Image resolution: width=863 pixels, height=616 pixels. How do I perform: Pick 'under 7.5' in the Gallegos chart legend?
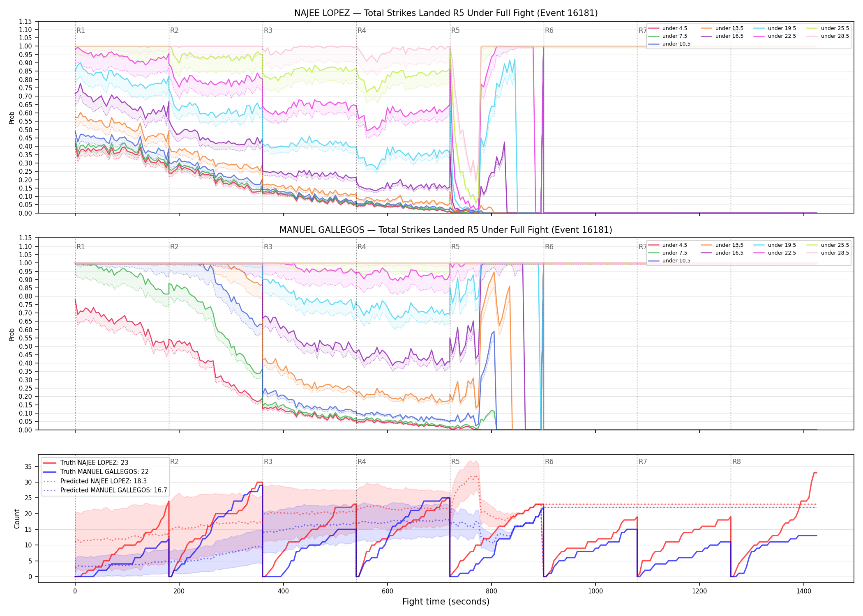coord(668,253)
